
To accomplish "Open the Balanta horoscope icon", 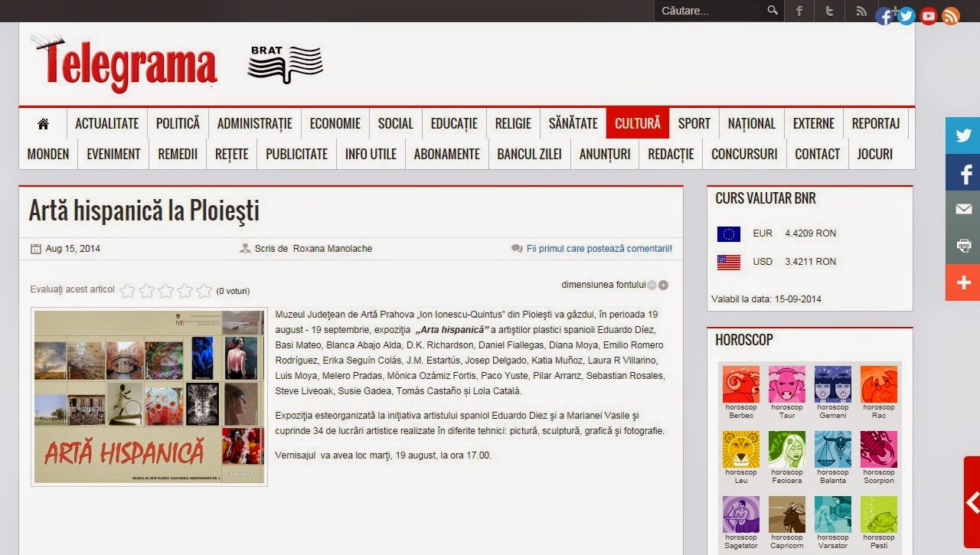I will [833, 449].
